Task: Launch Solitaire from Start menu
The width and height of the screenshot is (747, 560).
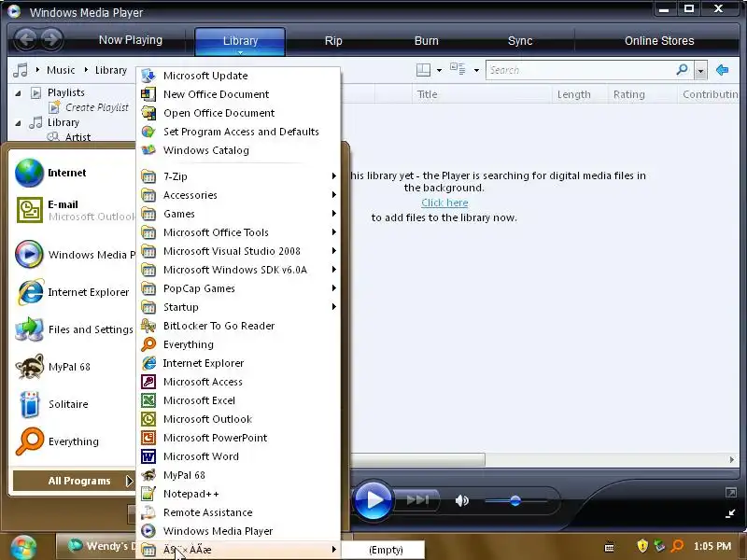Action: coord(73,404)
